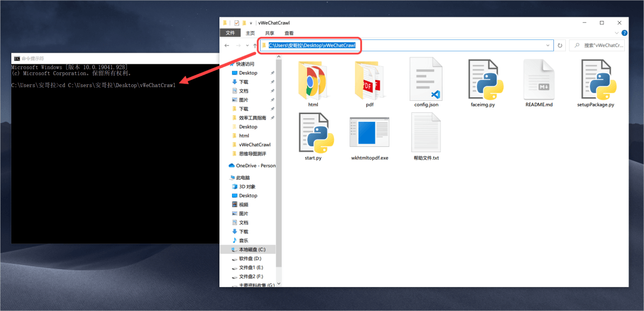The height and width of the screenshot is (311, 644).
Task: Select the wkhtmltopdf.exe program
Action: 370,138
